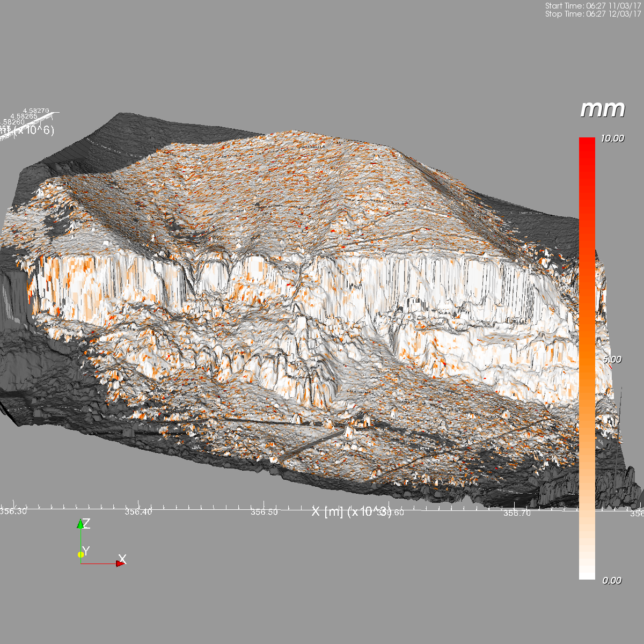Click the 'mm' color legend title
This screenshot has width=644, height=644.
pyautogui.click(x=603, y=109)
